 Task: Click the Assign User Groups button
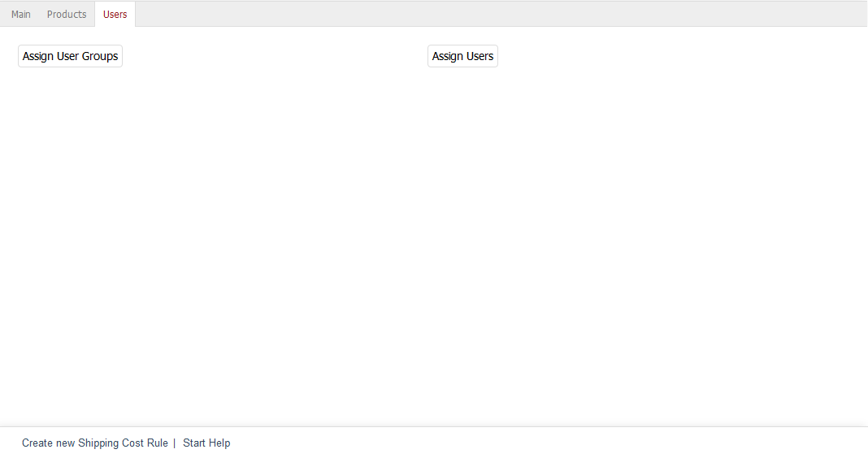click(71, 56)
